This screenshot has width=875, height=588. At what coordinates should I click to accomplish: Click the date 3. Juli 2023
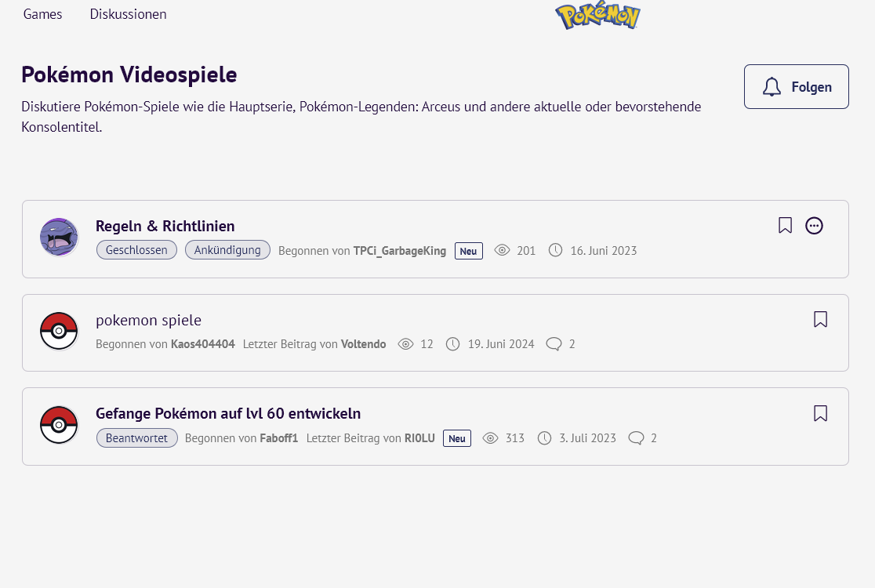coord(587,438)
